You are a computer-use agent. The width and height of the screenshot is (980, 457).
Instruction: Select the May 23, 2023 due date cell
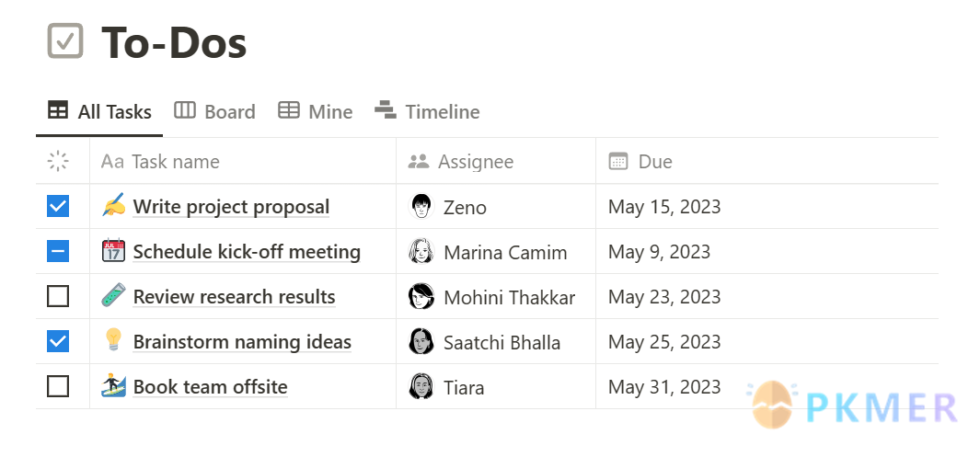pos(767,296)
